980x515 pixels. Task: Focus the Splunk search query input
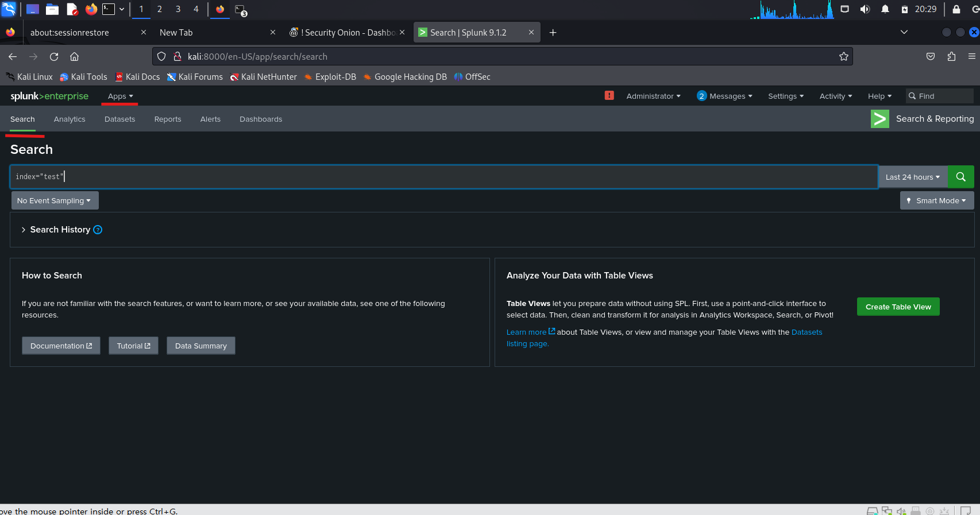coord(444,177)
